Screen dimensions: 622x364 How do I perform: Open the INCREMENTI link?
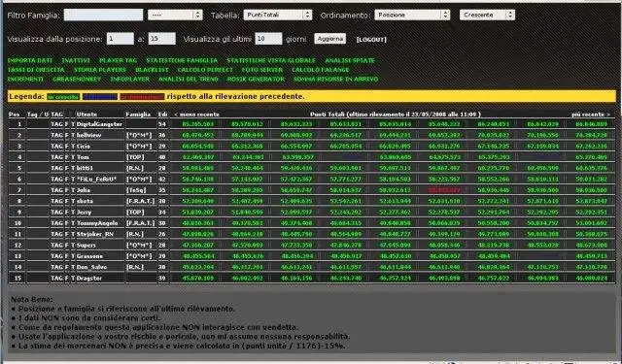click(25, 79)
